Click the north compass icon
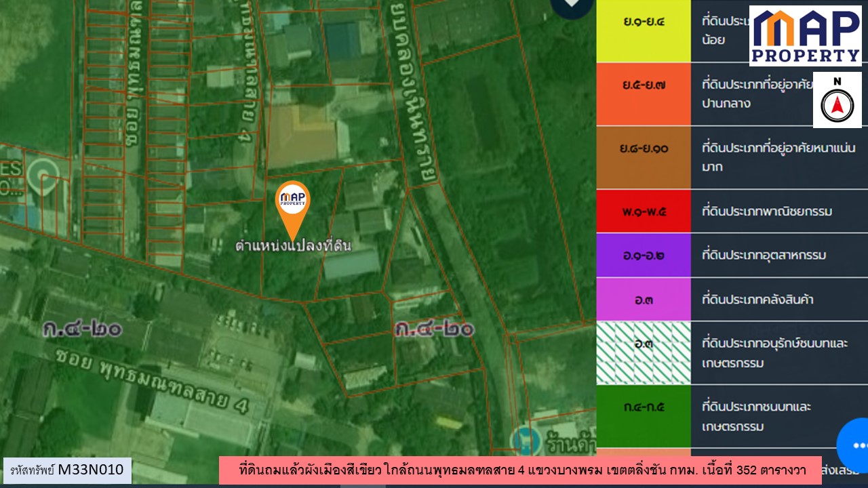The height and width of the screenshot is (488, 868). [837, 100]
